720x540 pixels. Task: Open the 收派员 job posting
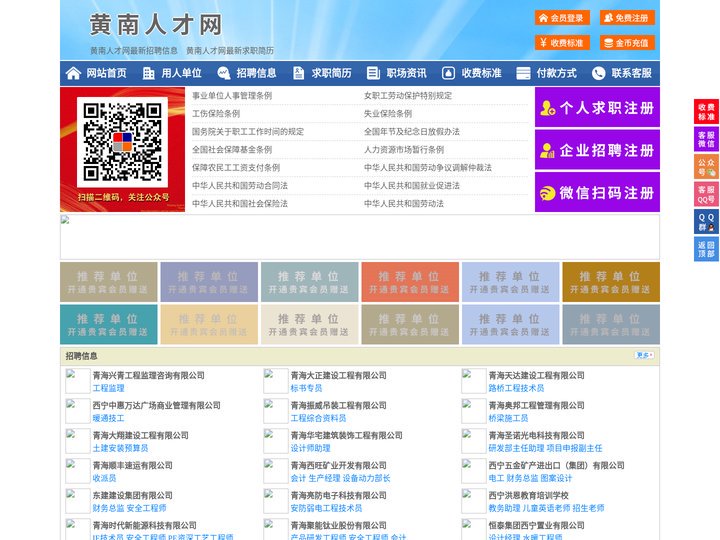104,478
